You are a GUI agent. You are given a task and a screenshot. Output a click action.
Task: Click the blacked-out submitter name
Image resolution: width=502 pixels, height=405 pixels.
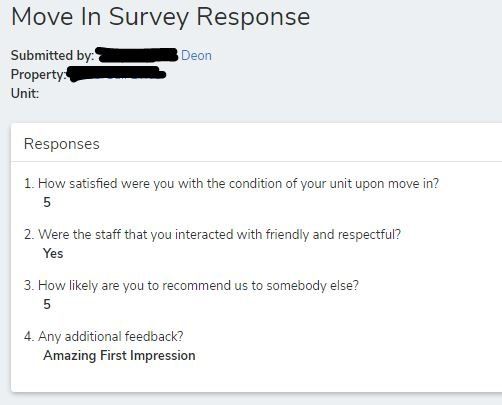tap(137, 55)
